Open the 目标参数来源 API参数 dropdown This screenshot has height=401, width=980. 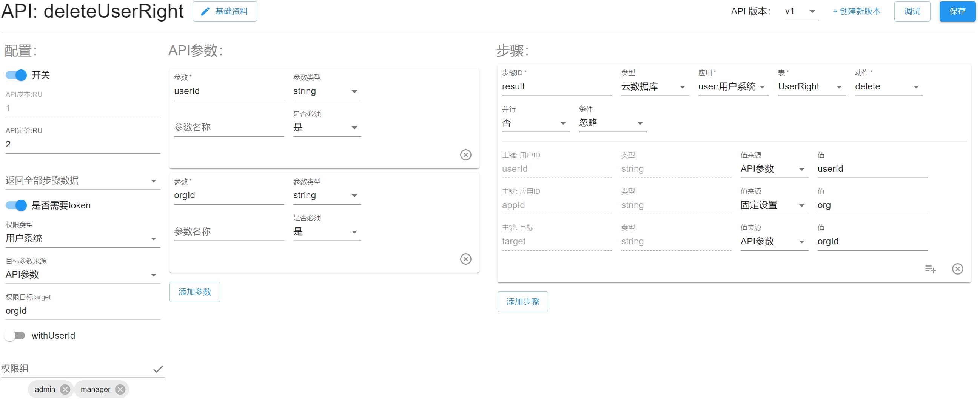(x=83, y=275)
